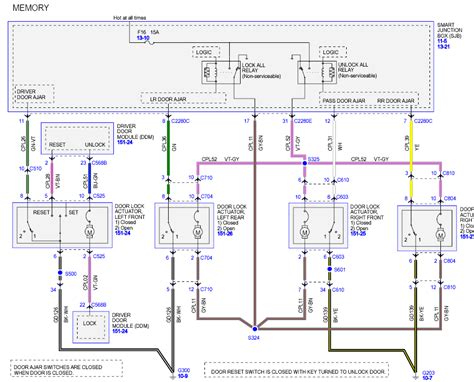Click the blue BU-GN wire segment
The image size is (474, 382).
pyautogui.click(x=89, y=178)
